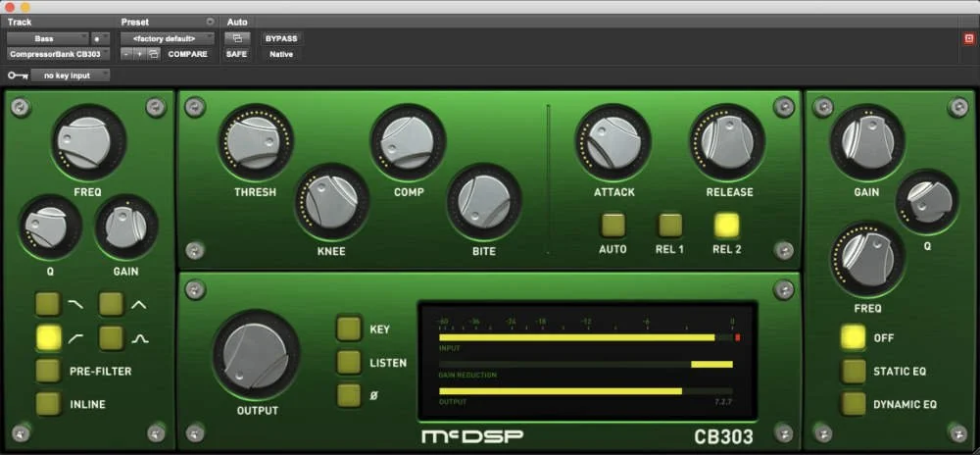
Task: Click the pre-filter GAIN knob
Action: (126, 227)
